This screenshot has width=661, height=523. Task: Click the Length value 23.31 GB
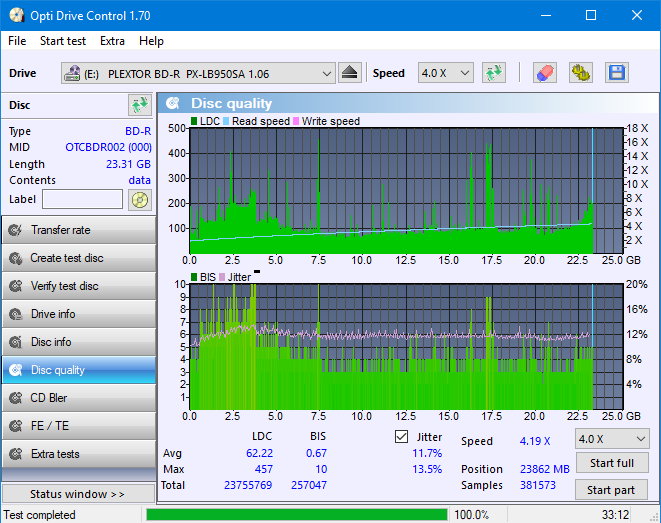pos(128,164)
